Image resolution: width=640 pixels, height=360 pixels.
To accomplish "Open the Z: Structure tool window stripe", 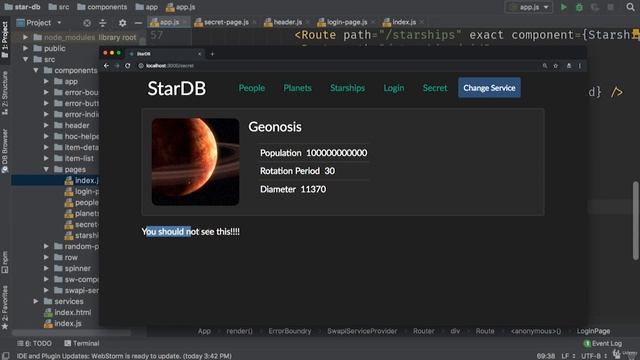I will click(5, 93).
